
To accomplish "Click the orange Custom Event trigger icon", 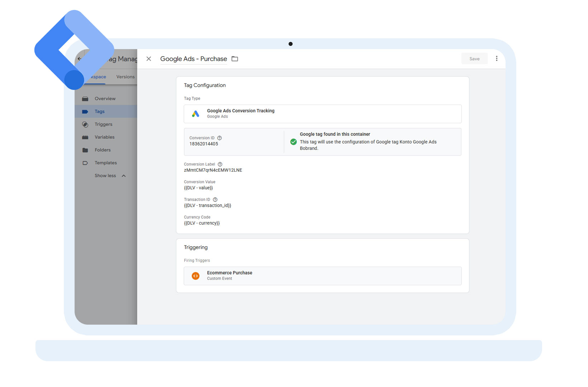I will (x=195, y=276).
